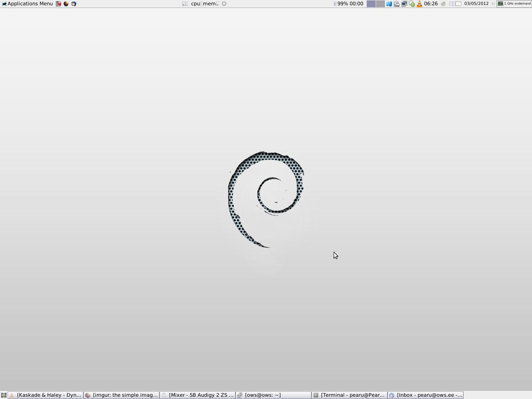Click the 1 GHz ondemand CPU frequency monitor
The image size is (532, 399).
pyautogui.click(x=514, y=4)
